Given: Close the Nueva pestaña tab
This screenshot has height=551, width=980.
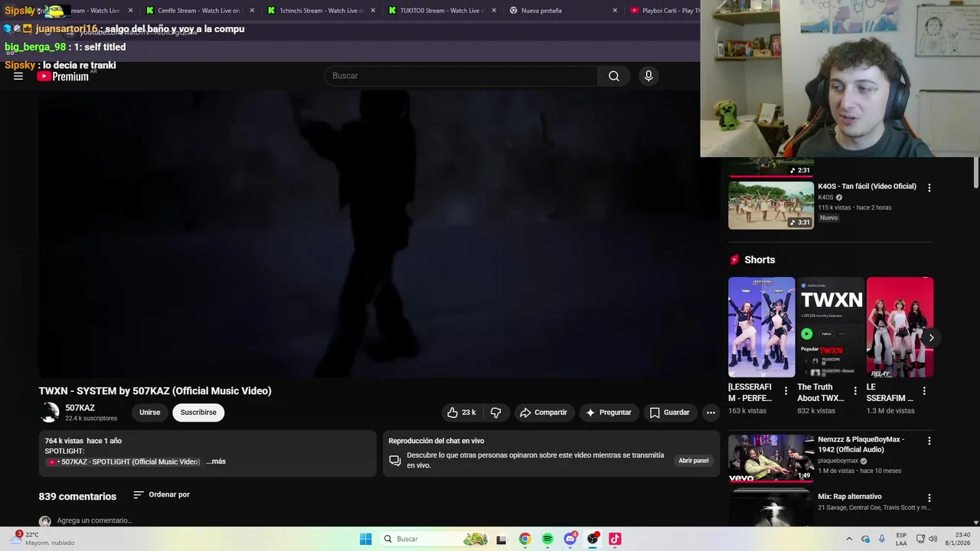Looking at the screenshot, I should tap(615, 11).
